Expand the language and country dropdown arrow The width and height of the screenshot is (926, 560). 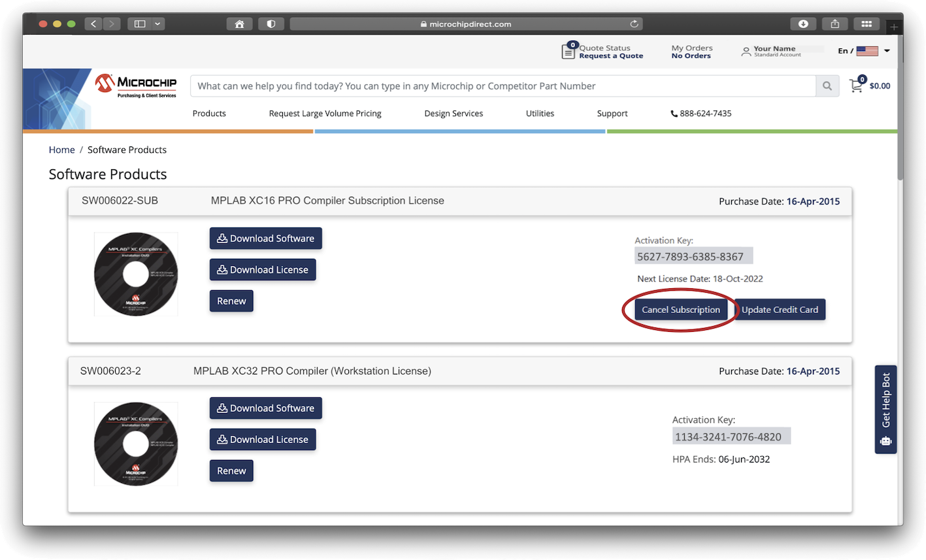887,51
